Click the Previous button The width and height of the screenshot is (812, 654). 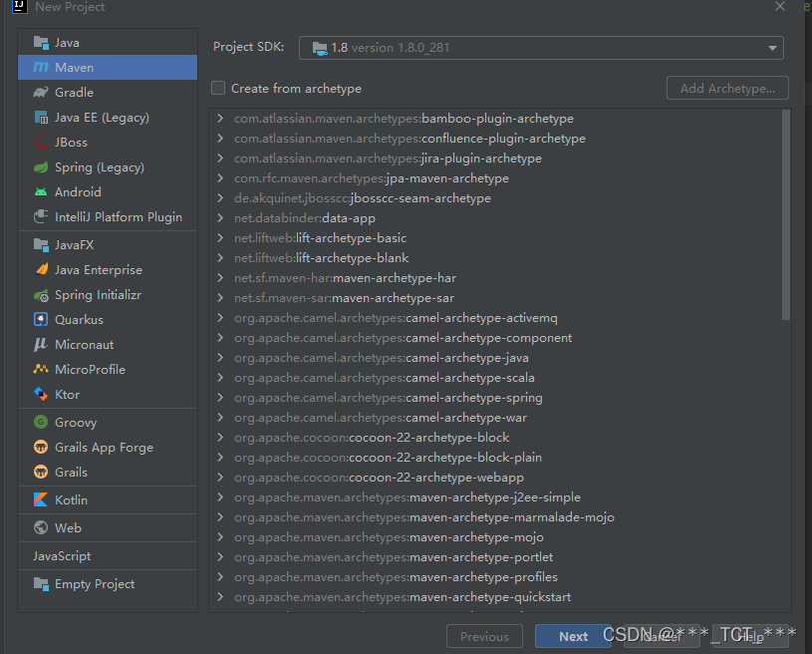[x=485, y=636]
